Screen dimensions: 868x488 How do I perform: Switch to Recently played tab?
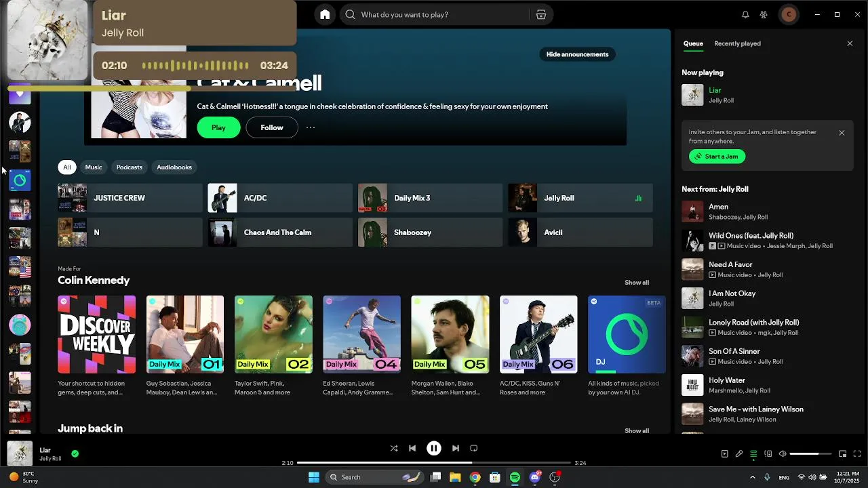click(737, 43)
